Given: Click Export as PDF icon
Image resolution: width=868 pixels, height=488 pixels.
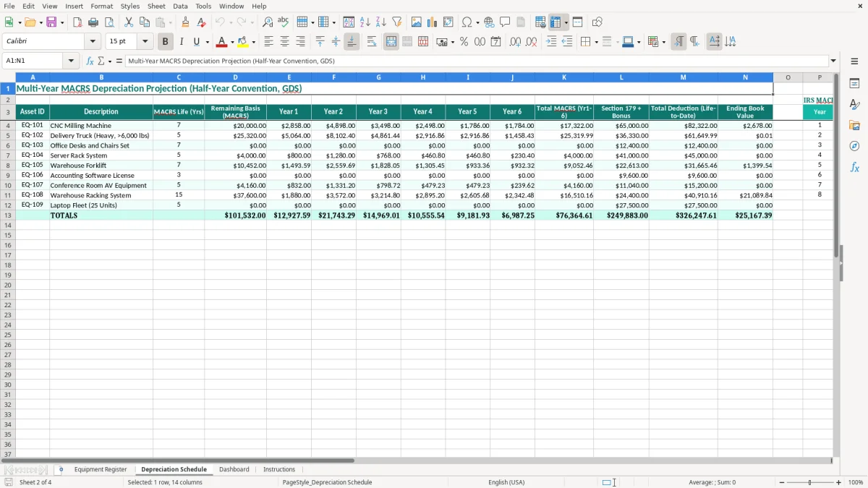Looking at the screenshot, I should click(x=77, y=22).
